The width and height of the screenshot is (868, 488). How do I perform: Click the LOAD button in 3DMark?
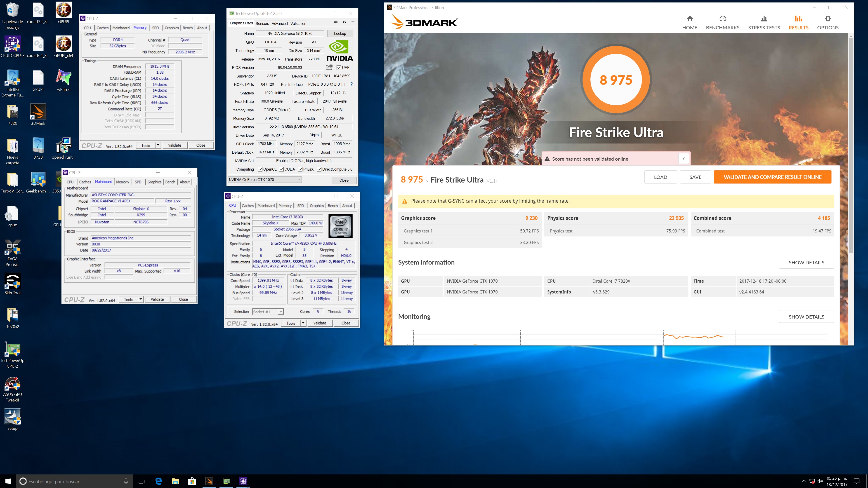click(x=660, y=177)
